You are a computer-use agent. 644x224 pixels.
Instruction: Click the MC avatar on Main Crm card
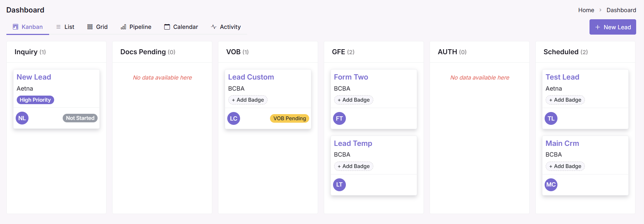[551, 185]
